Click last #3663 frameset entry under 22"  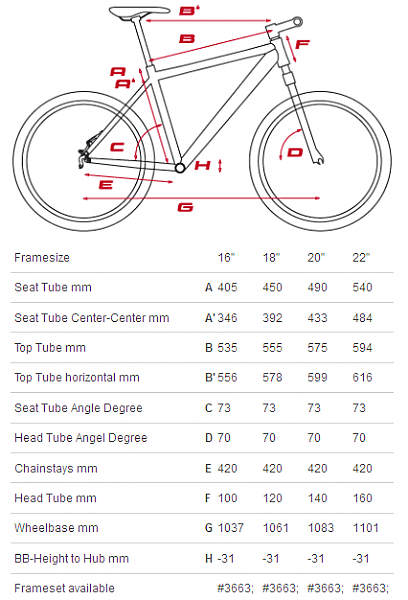370,588
